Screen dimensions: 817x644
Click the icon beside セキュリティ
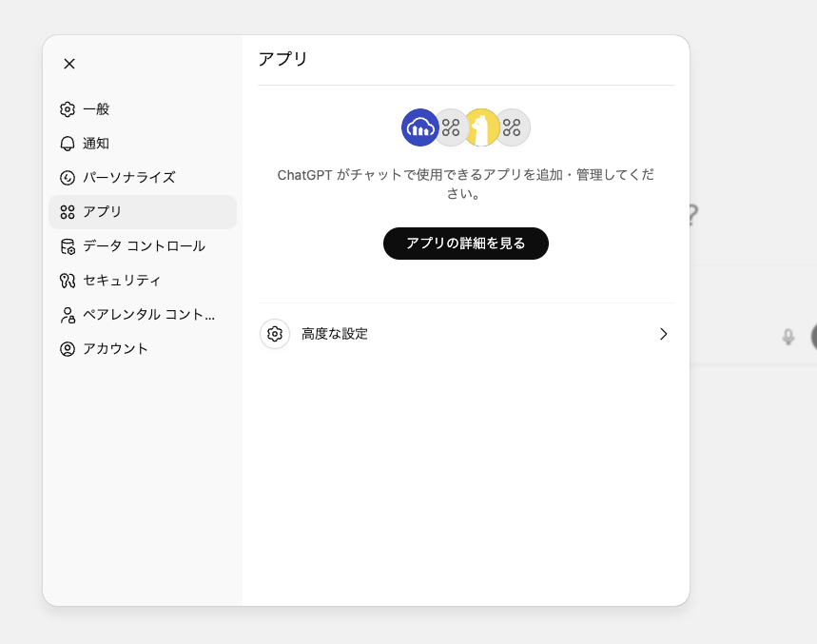coord(68,281)
